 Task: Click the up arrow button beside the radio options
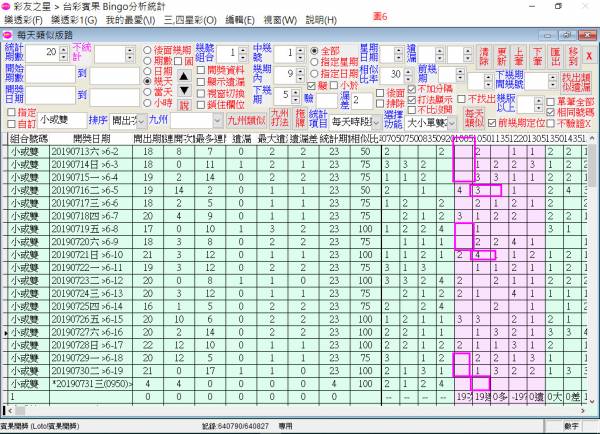[184, 77]
